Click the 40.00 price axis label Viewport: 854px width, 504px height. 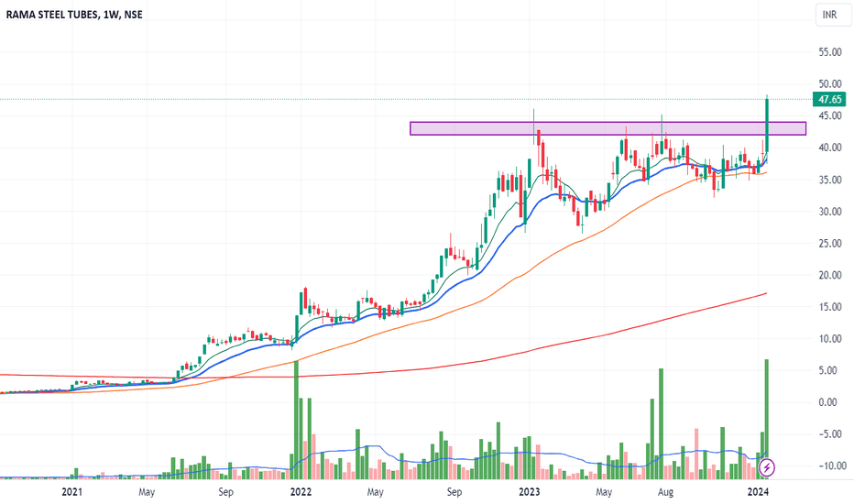(x=830, y=148)
